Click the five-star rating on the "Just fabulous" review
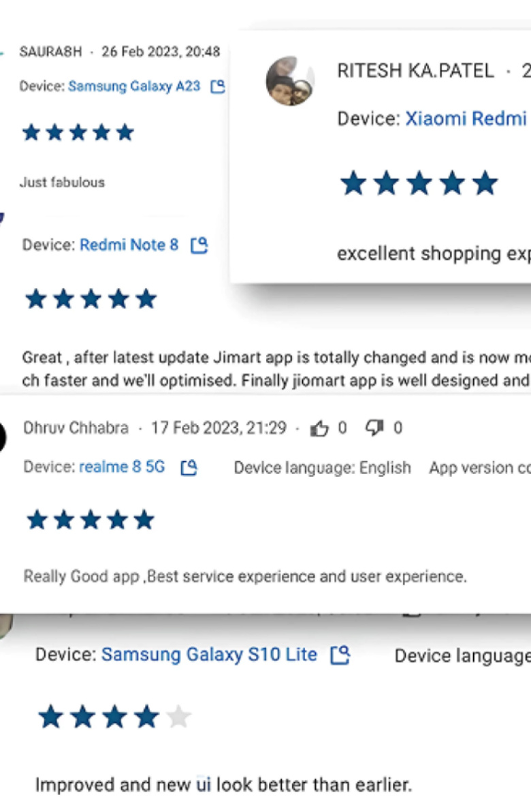The image size is (531, 812). click(78, 132)
